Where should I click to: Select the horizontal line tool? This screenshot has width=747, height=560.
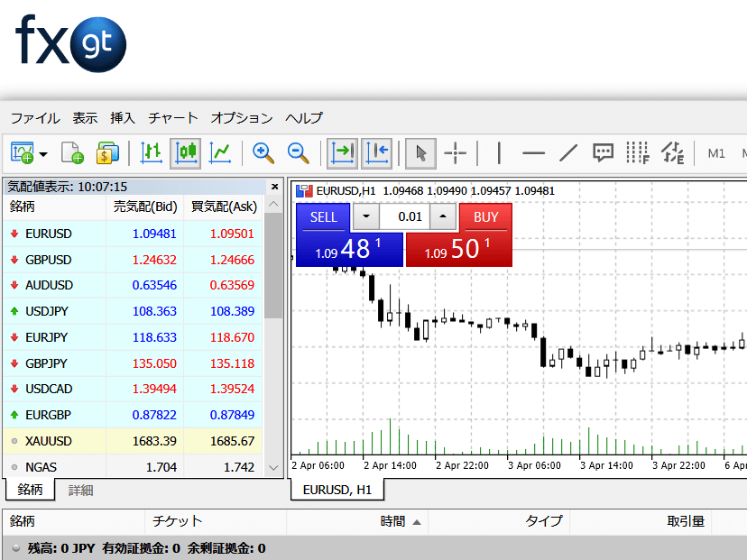coord(533,152)
